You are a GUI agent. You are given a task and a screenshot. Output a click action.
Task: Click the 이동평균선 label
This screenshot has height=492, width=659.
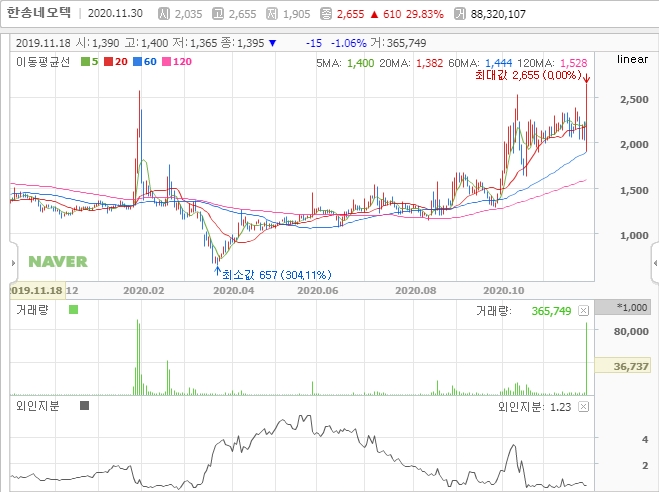pos(42,62)
